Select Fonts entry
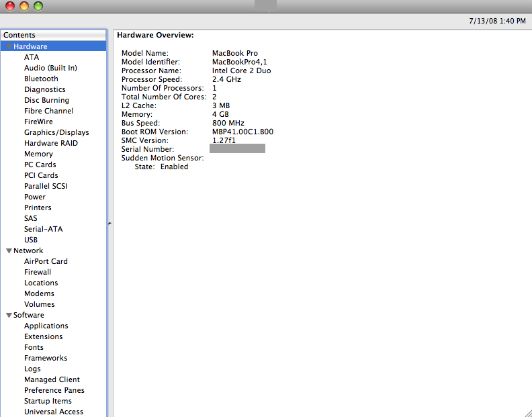 [34, 347]
